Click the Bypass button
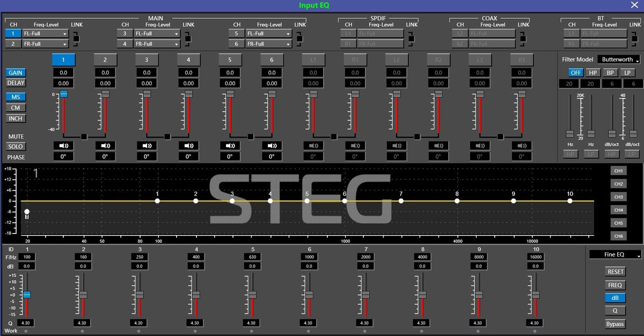Viewport: 644px width, 336px height. coord(615,324)
